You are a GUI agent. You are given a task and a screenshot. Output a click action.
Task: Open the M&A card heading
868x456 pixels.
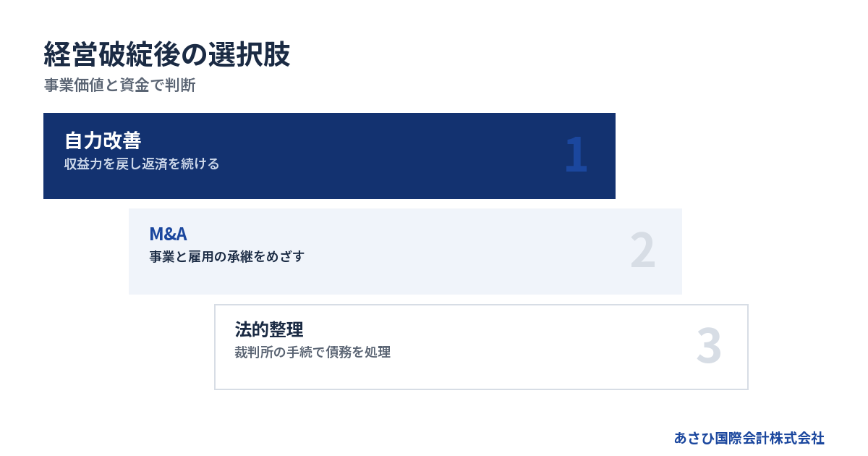(x=169, y=234)
